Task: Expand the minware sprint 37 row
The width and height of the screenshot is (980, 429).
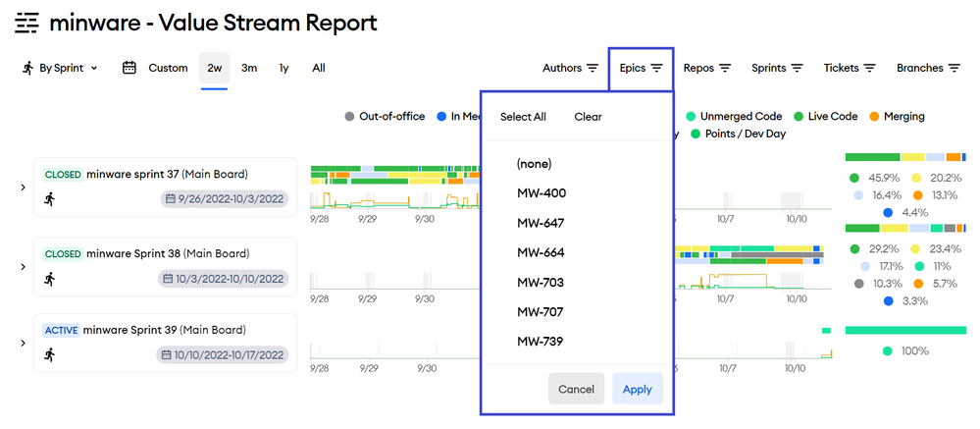Action: (x=24, y=187)
